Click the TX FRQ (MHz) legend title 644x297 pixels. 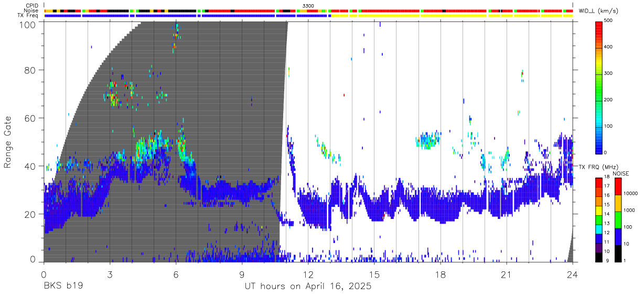[x=598, y=167]
